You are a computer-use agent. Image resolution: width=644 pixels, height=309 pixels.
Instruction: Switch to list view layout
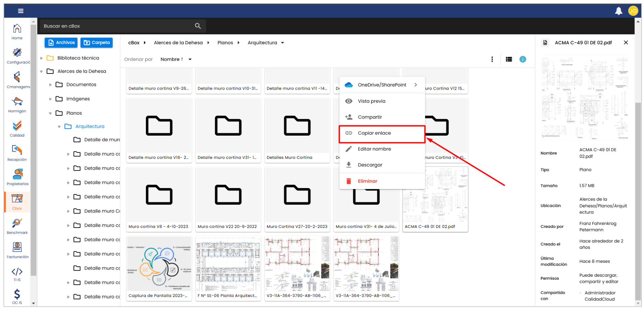point(509,59)
